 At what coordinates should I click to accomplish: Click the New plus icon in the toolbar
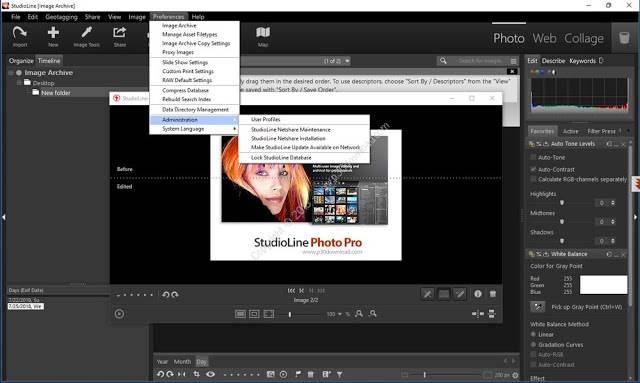(x=53, y=36)
